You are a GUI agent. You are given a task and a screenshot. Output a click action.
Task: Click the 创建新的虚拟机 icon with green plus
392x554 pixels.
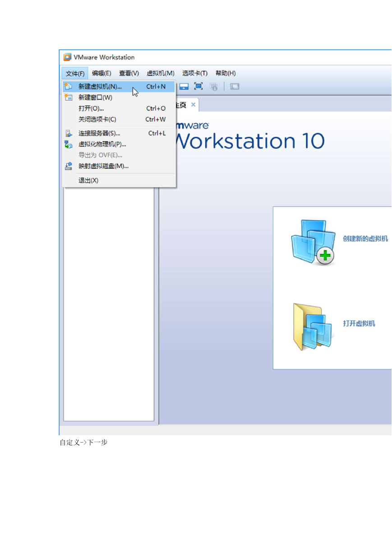[x=313, y=242]
